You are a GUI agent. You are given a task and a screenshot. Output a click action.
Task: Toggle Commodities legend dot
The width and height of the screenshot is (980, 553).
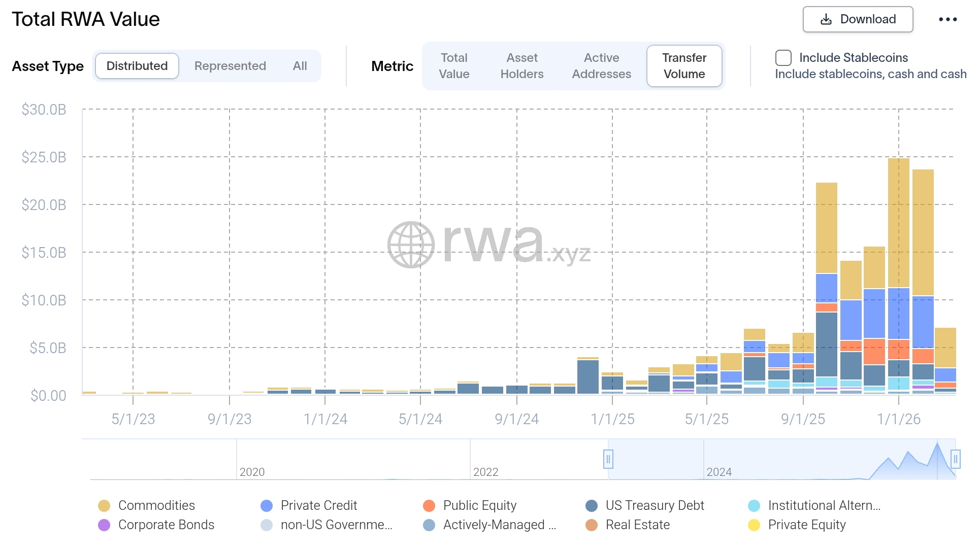tap(104, 506)
